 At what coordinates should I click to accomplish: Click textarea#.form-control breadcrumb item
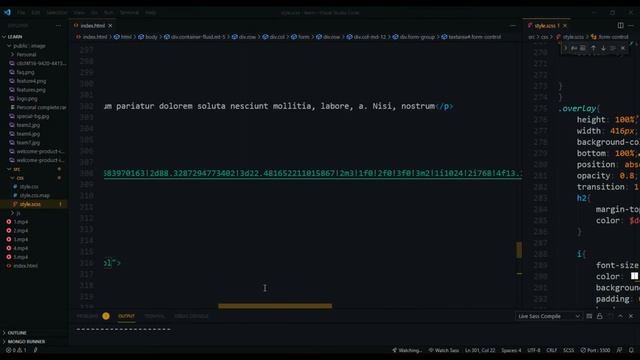tap(475, 37)
